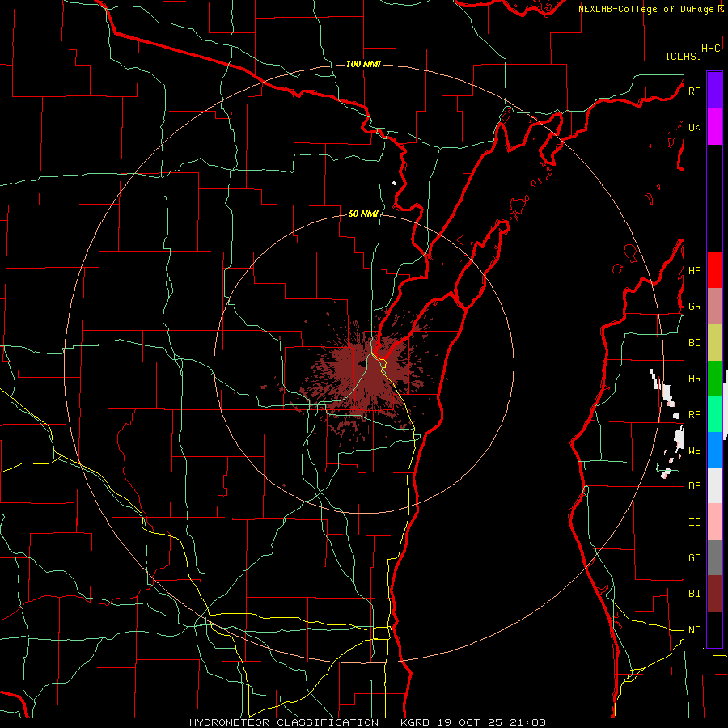Click the UK legend label
This screenshot has width=728, height=728.
pyautogui.click(x=694, y=127)
